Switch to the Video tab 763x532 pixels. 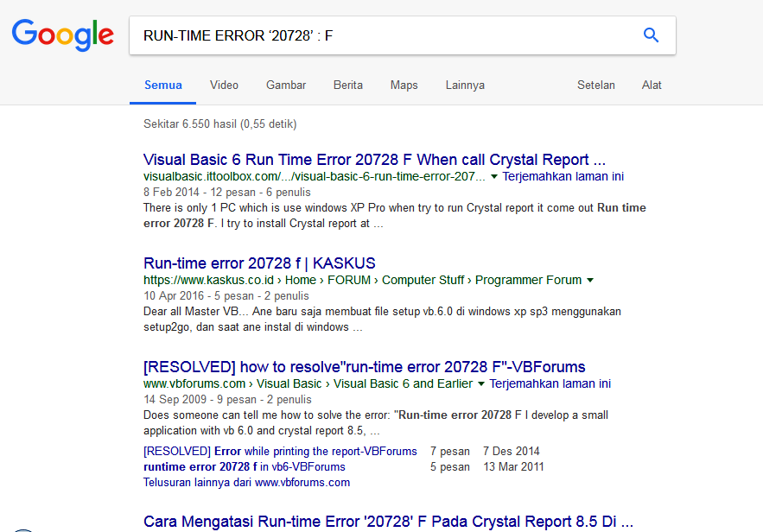[224, 85]
